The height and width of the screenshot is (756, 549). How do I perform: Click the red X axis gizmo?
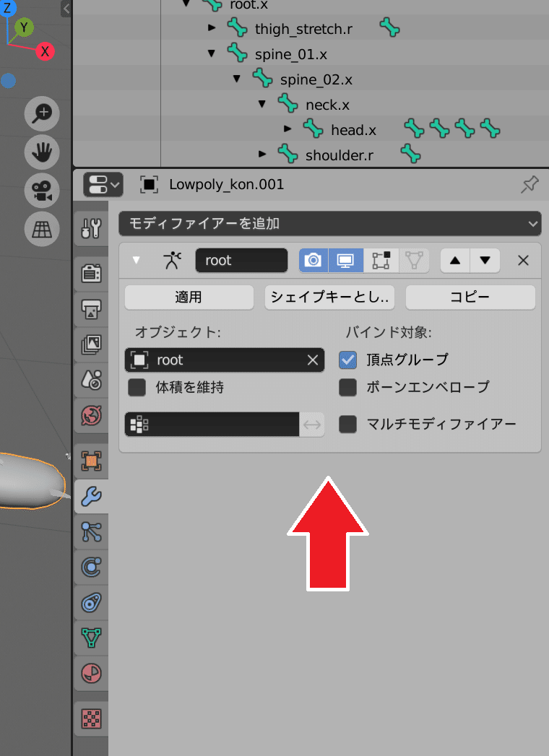click(x=46, y=51)
